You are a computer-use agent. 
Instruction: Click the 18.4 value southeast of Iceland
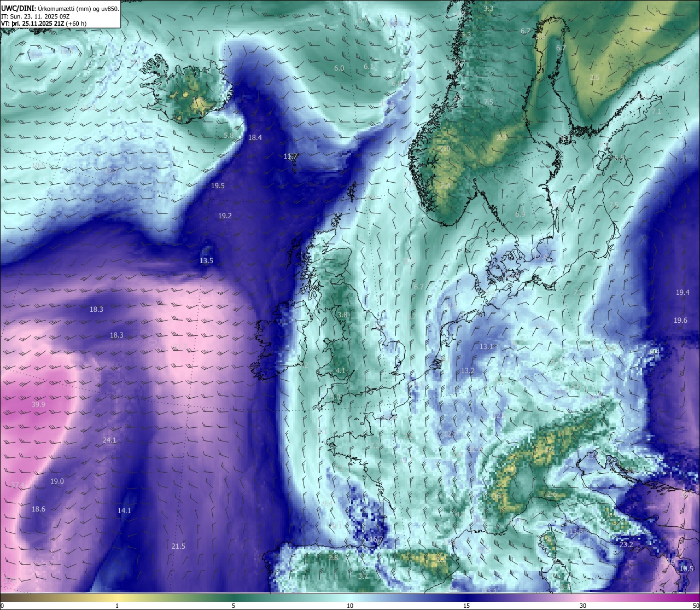(x=255, y=138)
